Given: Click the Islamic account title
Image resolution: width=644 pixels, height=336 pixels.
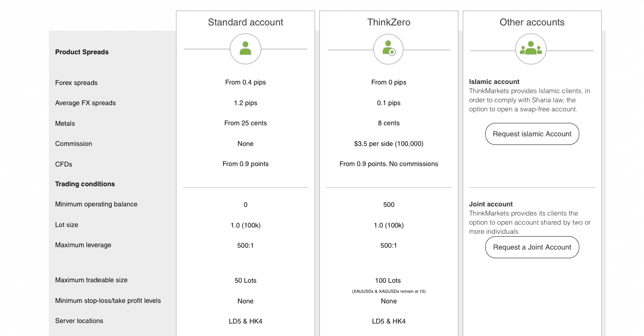Looking at the screenshot, I should (x=494, y=82).
